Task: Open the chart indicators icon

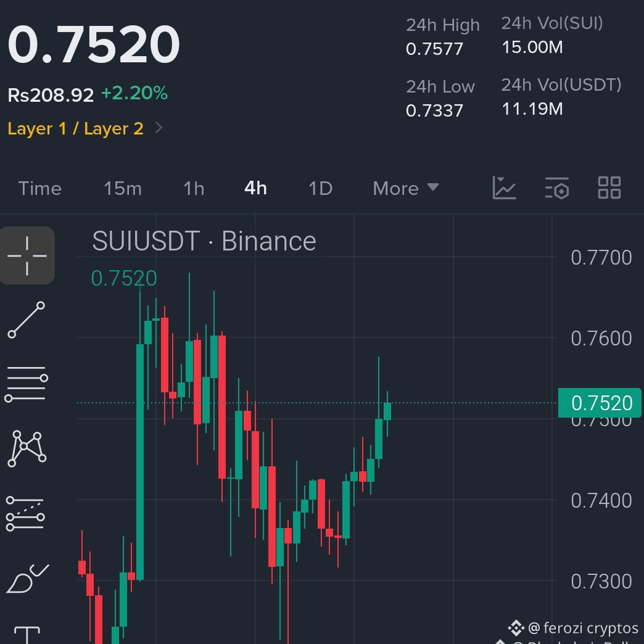Action: [504, 188]
